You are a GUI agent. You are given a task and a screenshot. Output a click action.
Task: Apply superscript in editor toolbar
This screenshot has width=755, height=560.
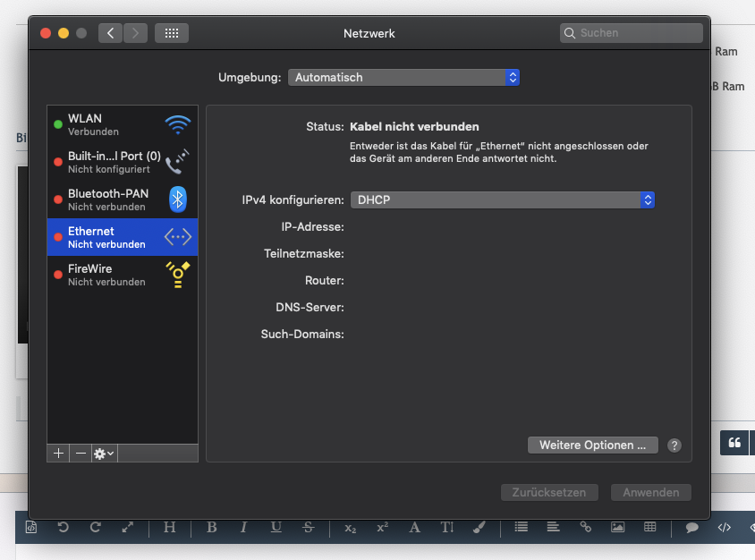(x=382, y=527)
